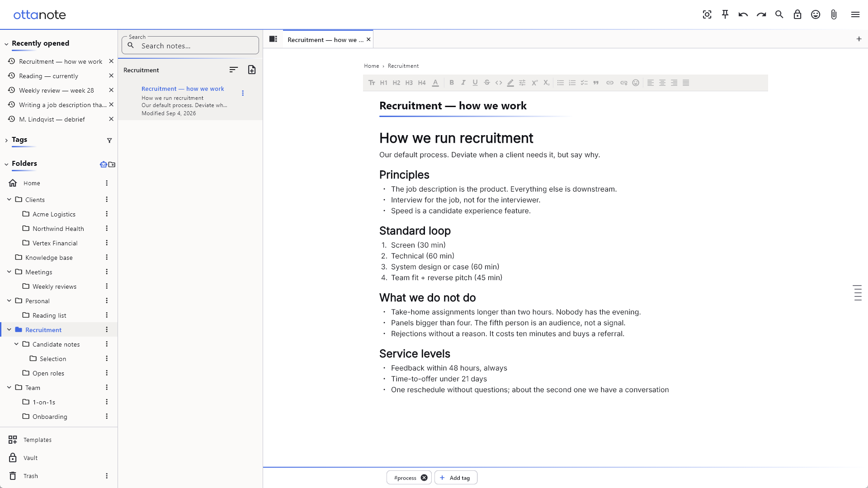
Task: Open a new tab with the plus
Action: click(x=859, y=39)
